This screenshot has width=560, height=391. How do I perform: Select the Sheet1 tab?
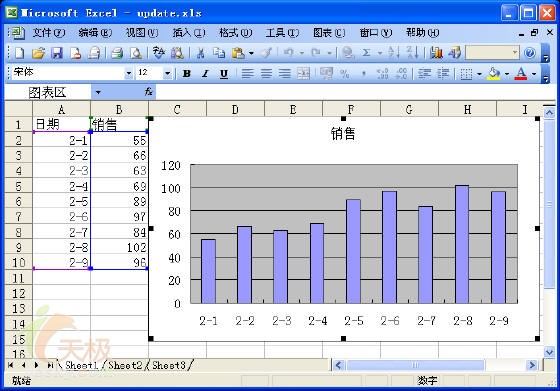coord(81,365)
